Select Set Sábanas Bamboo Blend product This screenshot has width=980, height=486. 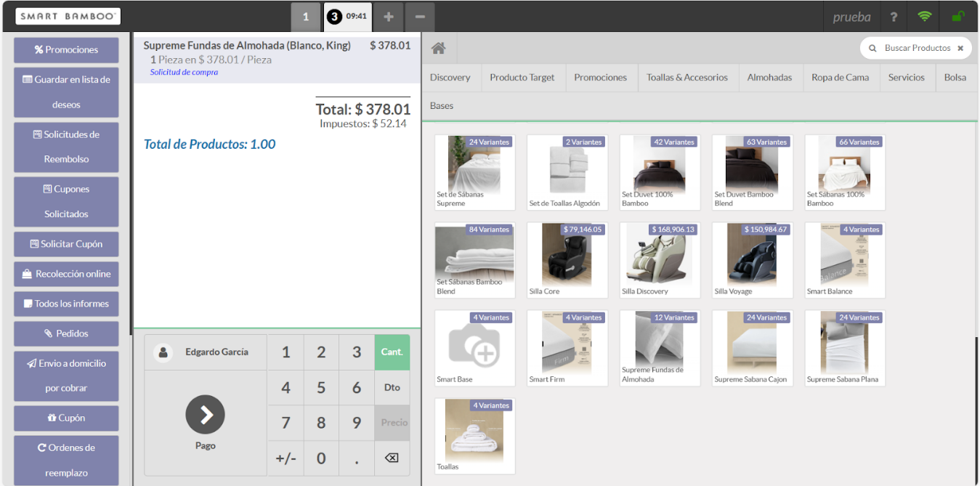coord(475,260)
